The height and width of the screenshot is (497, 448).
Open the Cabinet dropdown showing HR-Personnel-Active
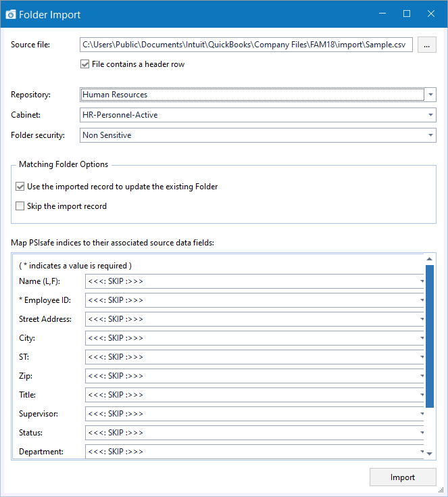[258, 115]
